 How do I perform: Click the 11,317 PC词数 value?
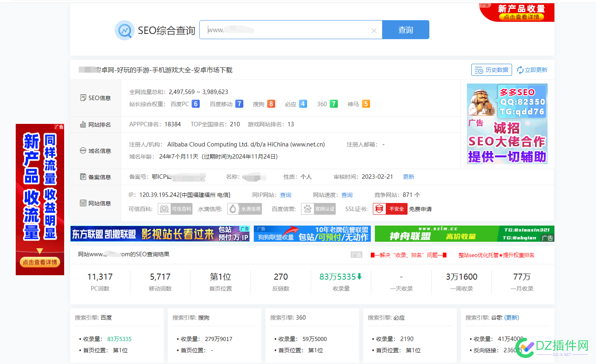[100, 277]
